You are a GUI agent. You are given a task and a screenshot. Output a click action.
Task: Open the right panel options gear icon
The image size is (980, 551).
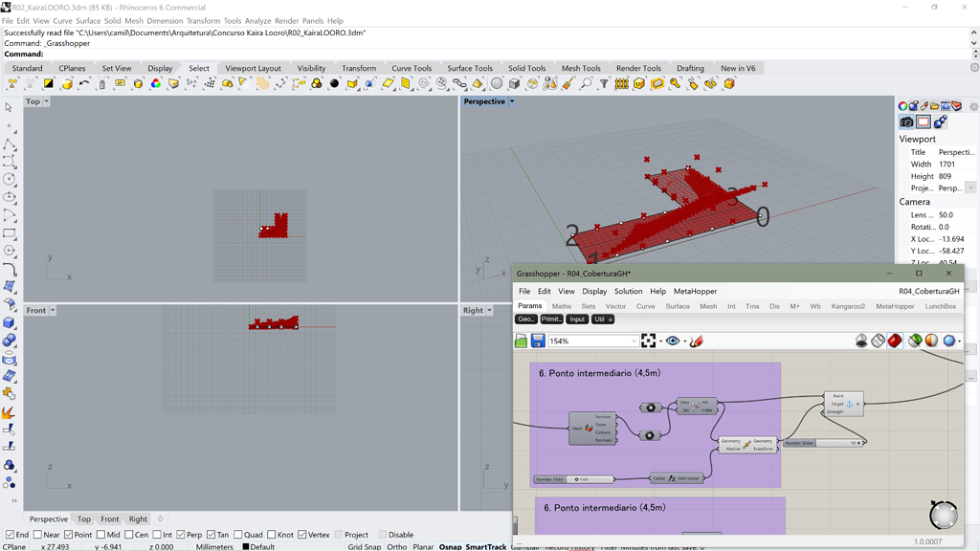pos(973,107)
